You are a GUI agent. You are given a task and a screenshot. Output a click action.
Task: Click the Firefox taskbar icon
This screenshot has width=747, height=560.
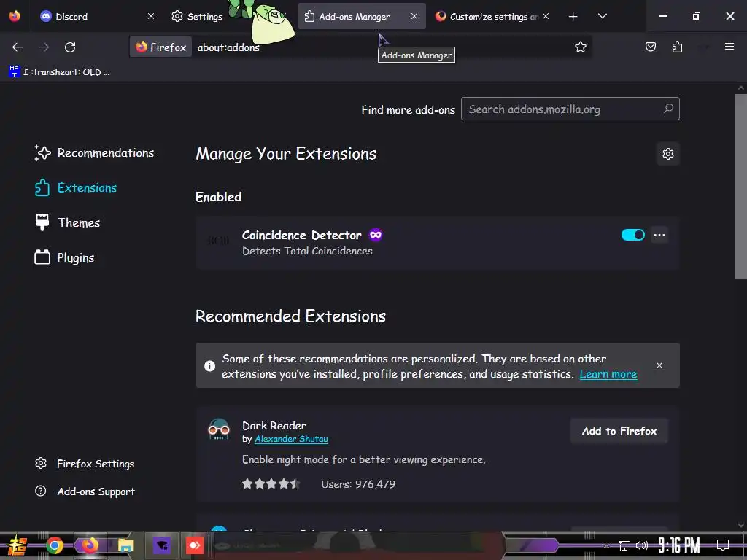point(90,545)
